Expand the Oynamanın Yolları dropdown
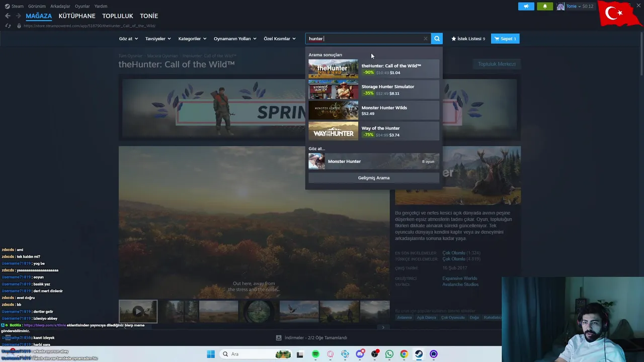This screenshot has width=644, height=362. pyautogui.click(x=235, y=39)
